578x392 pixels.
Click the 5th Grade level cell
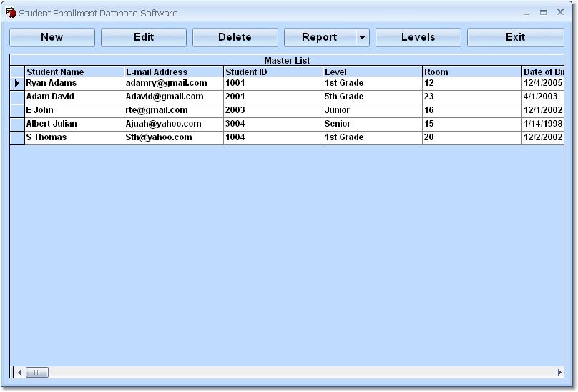[x=373, y=97]
